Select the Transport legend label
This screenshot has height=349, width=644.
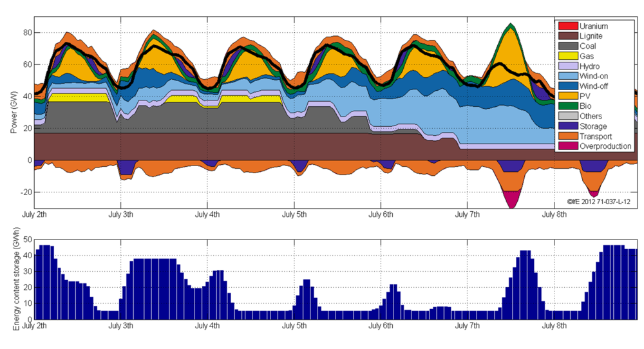[x=596, y=137]
